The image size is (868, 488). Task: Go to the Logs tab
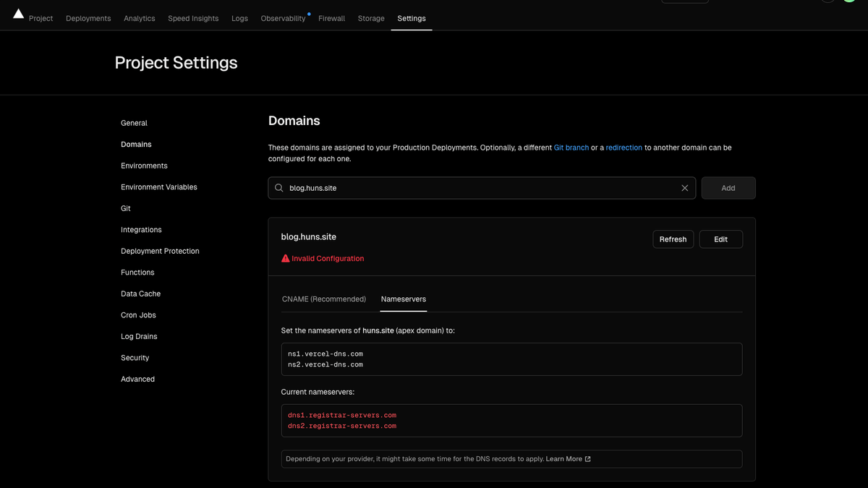(x=239, y=18)
